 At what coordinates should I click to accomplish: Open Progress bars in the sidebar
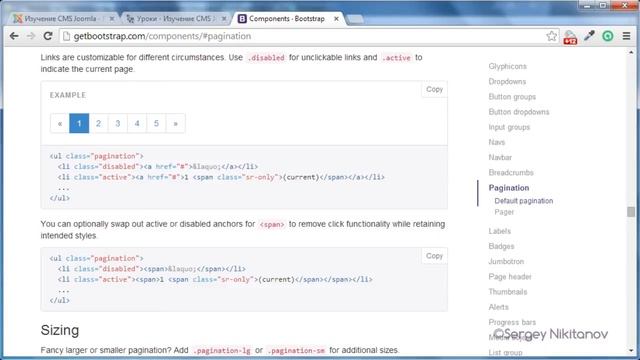point(512,322)
